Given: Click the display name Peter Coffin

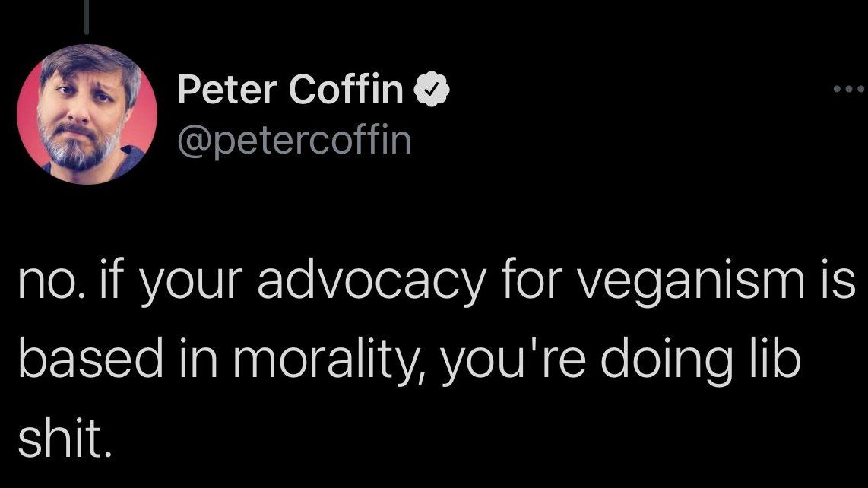Looking at the screenshot, I should tap(290, 92).
